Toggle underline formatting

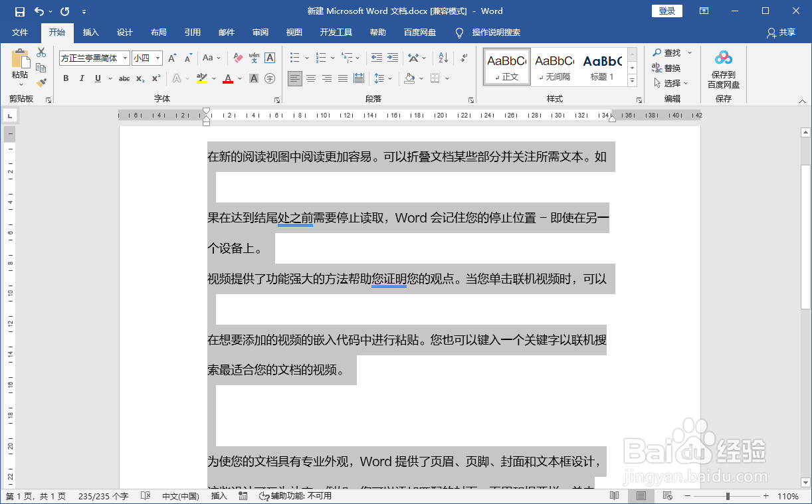[x=98, y=78]
